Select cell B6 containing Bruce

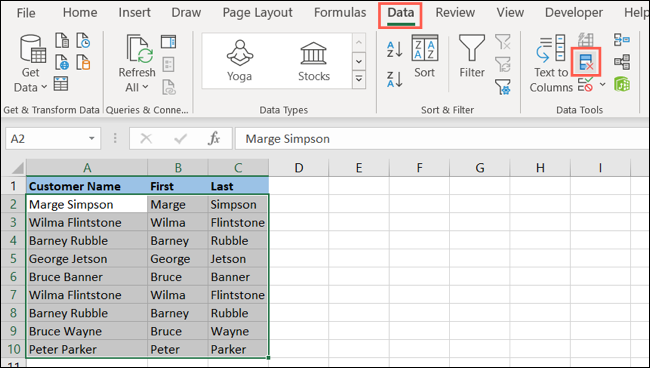[x=177, y=277]
